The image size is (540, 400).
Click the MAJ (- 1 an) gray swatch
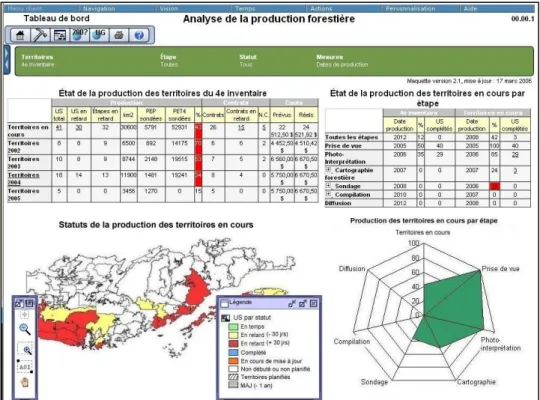click(233, 385)
